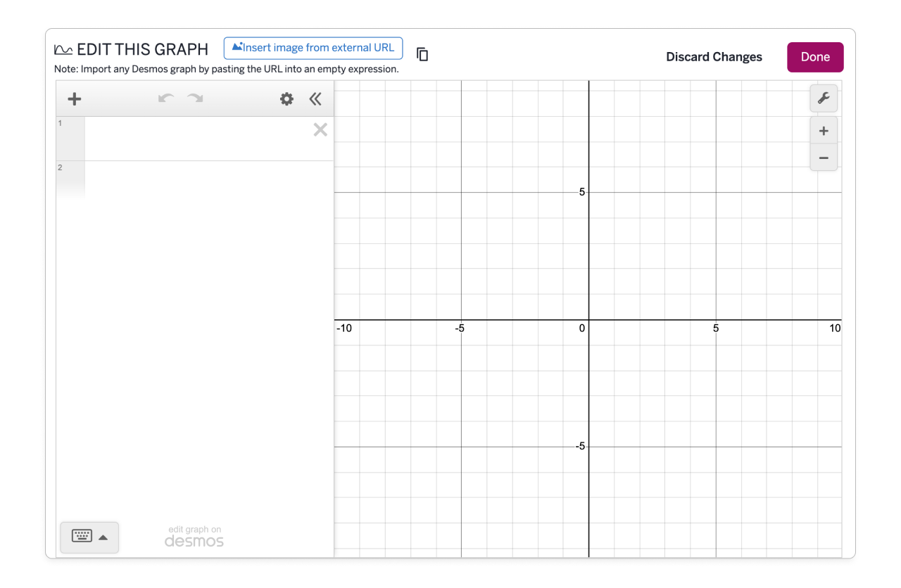Zoom in on the graph

pos(824,131)
